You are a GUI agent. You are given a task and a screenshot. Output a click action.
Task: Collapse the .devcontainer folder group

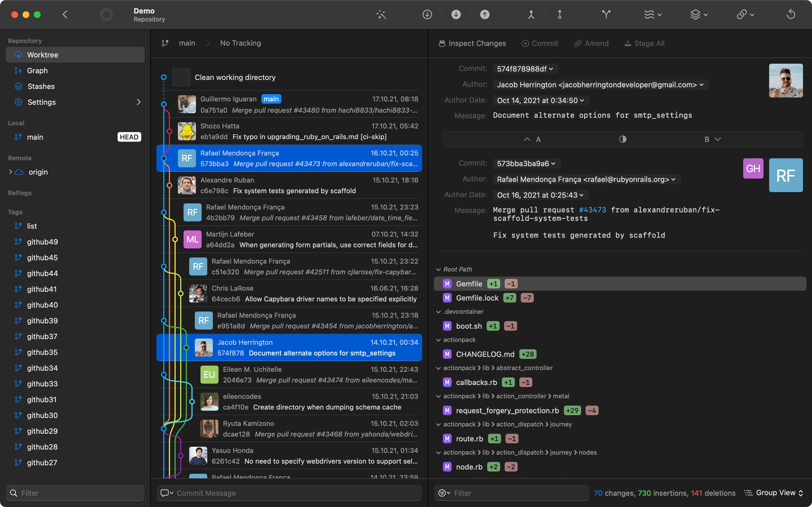tap(438, 312)
